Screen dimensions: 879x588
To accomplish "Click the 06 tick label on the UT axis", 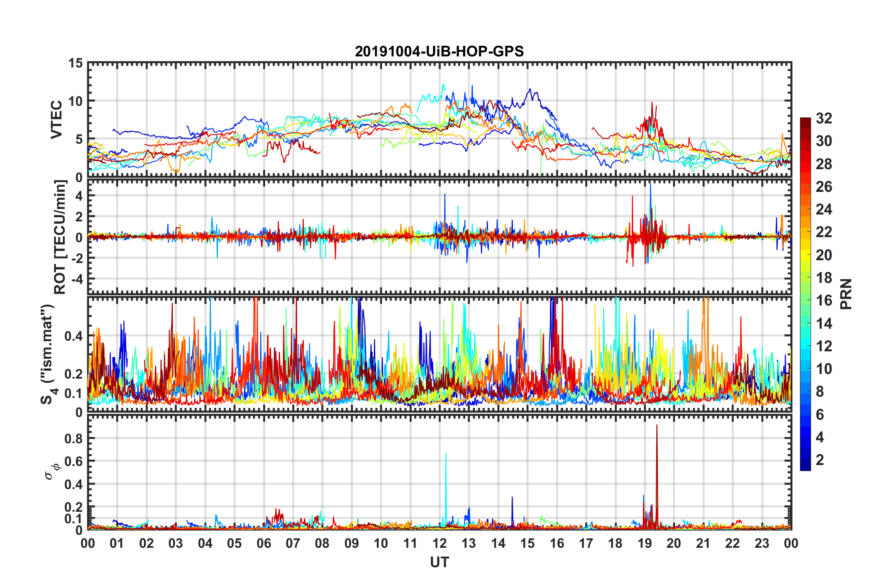I will tap(263, 543).
